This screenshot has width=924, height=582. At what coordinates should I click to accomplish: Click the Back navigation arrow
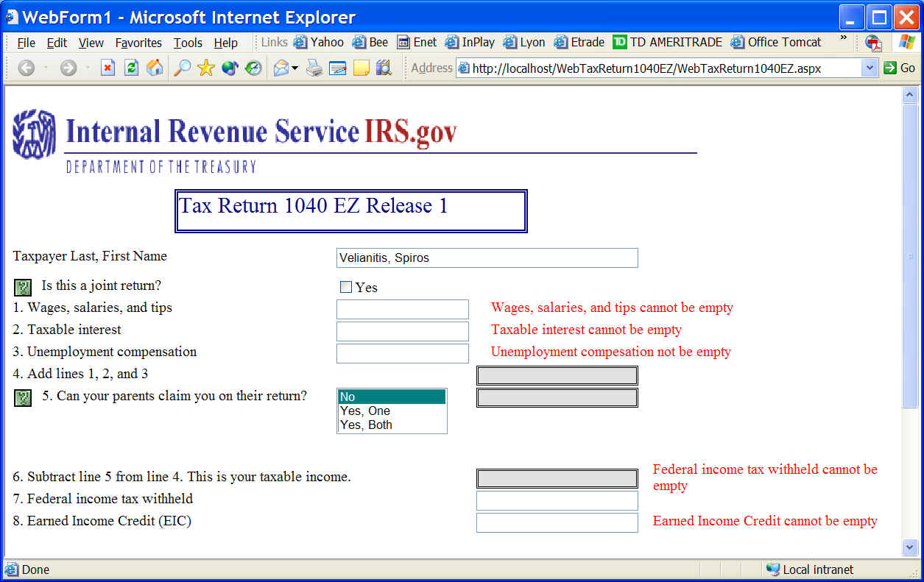click(x=27, y=68)
